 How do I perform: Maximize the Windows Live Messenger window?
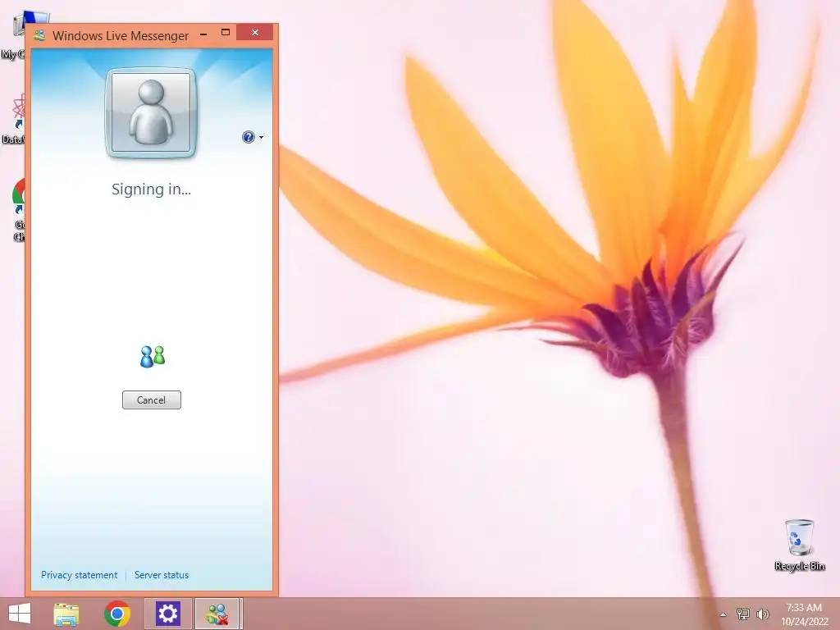(226, 33)
